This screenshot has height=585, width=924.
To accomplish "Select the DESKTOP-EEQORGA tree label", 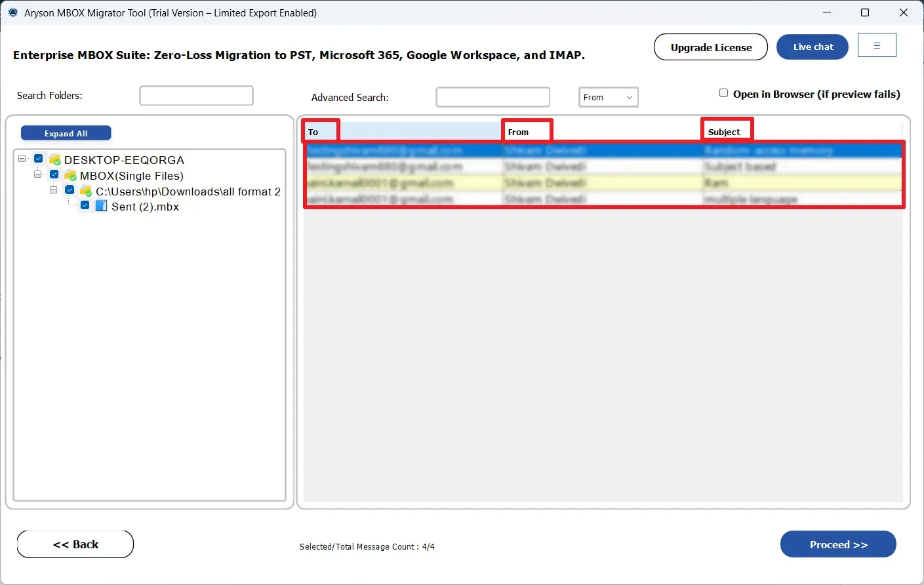I will 124,160.
